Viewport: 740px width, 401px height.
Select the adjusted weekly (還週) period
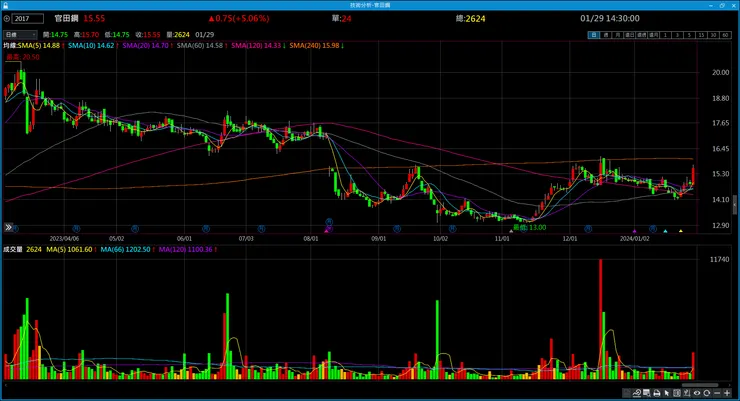642,35
